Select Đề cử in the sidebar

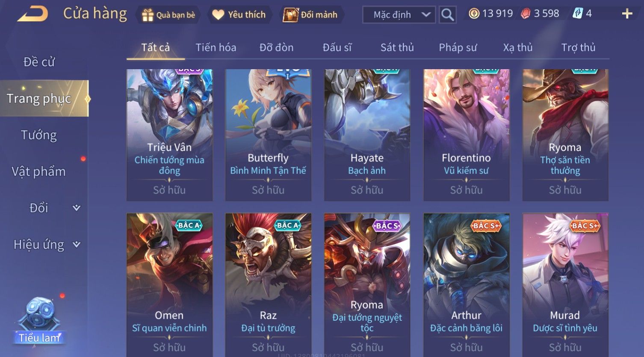[39, 62]
